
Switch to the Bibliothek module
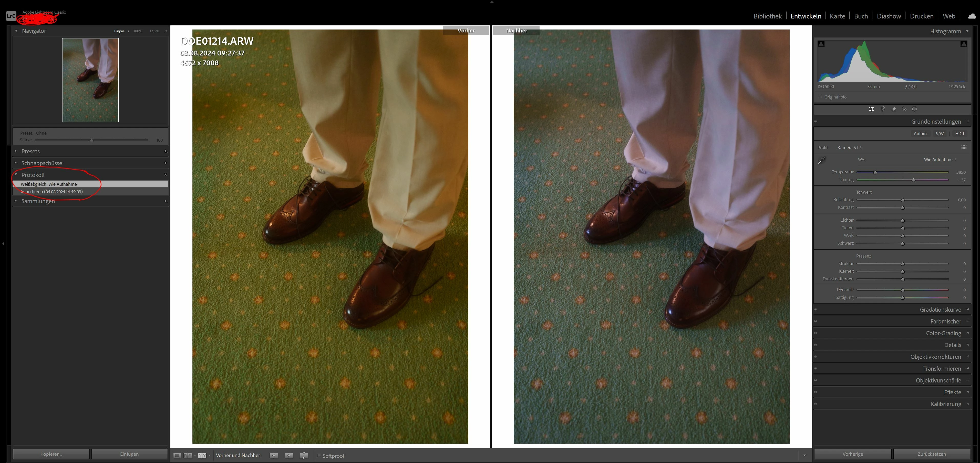[x=767, y=16]
